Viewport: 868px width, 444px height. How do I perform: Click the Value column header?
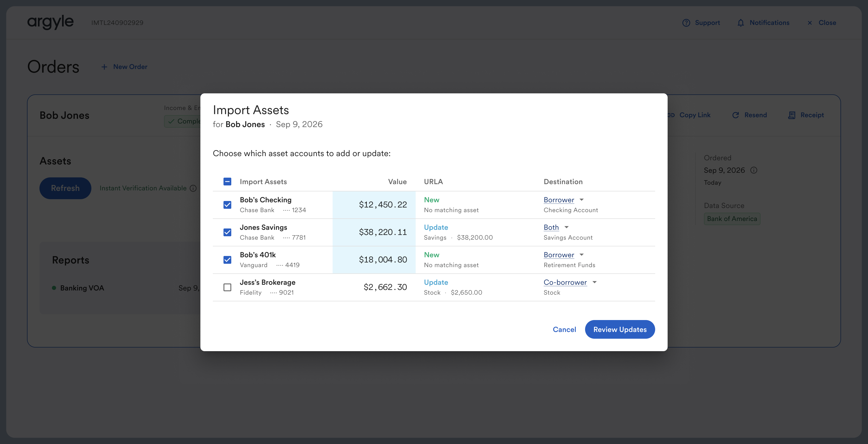click(397, 182)
